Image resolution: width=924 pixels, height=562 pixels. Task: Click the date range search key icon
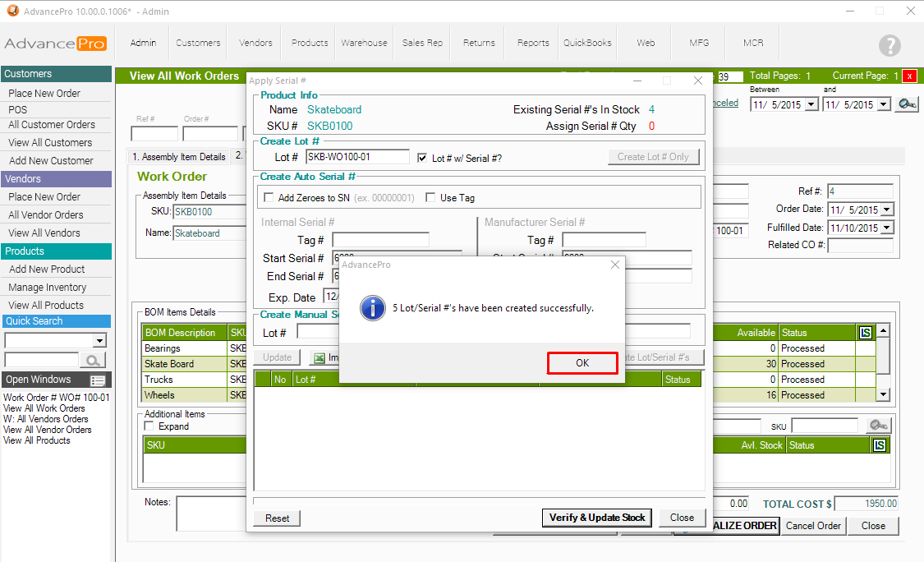(906, 104)
